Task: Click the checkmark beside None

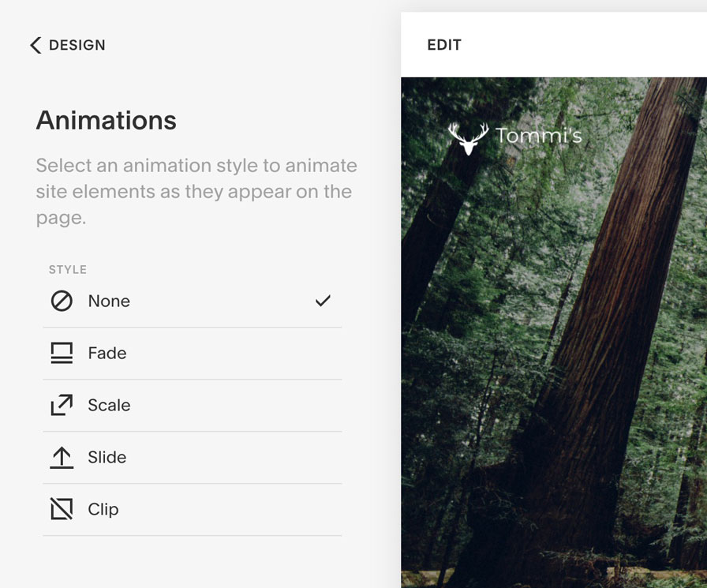Action: tap(323, 300)
